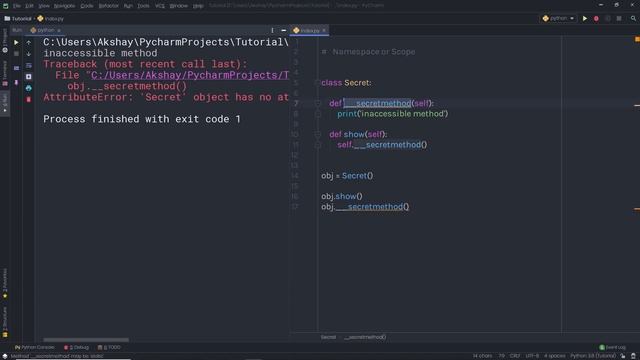Open the VCS menu

160,6
